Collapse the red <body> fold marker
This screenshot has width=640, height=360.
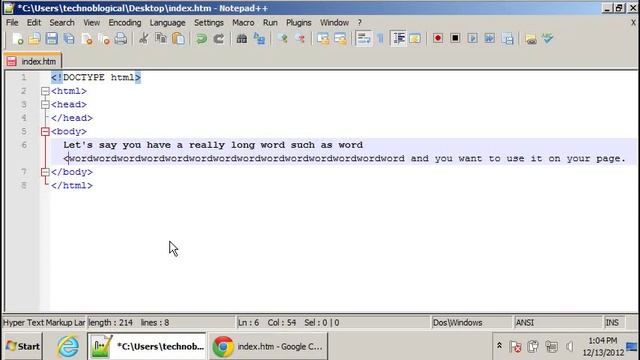pyautogui.click(x=45, y=131)
